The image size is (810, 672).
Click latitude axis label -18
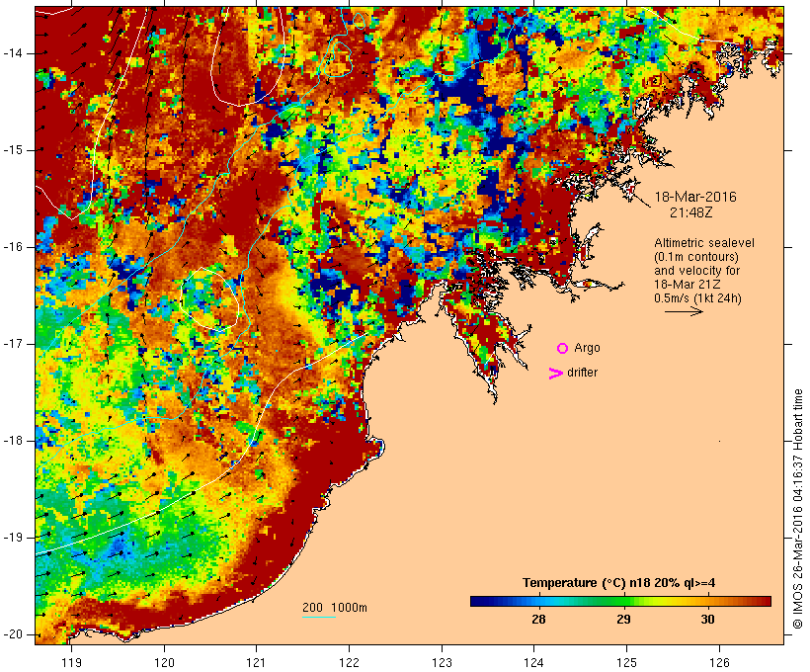(x=13, y=441)
